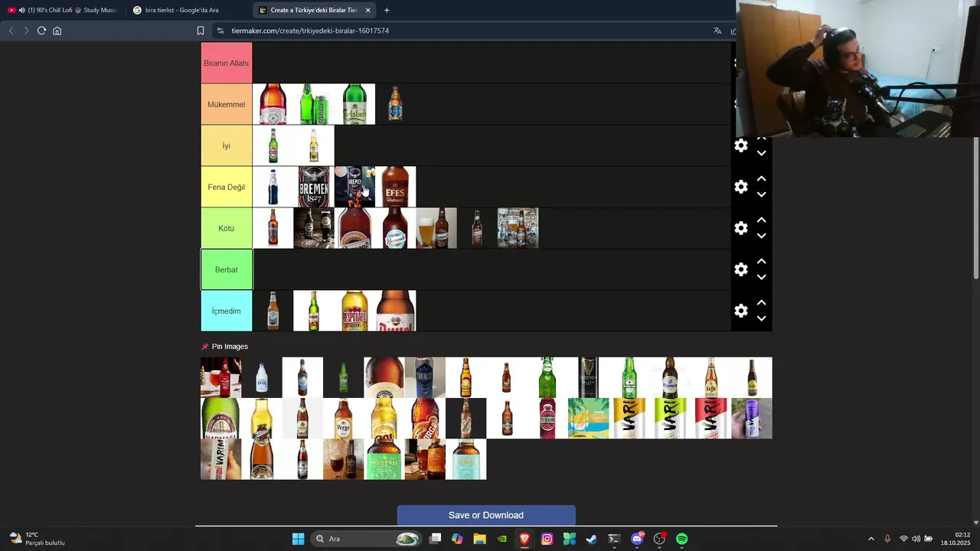Open a new browser tab
980x551 pixels.
click(x=387, y=10)
